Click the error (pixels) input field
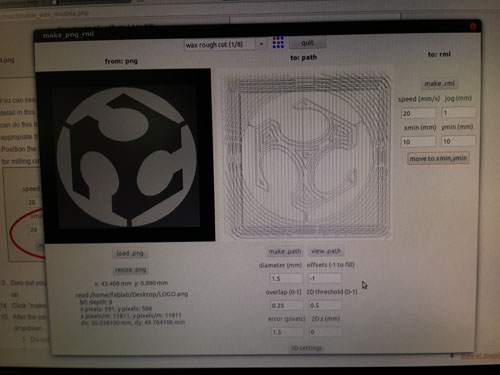This screenshot has width=500, height=375. (x=286, y=332)
